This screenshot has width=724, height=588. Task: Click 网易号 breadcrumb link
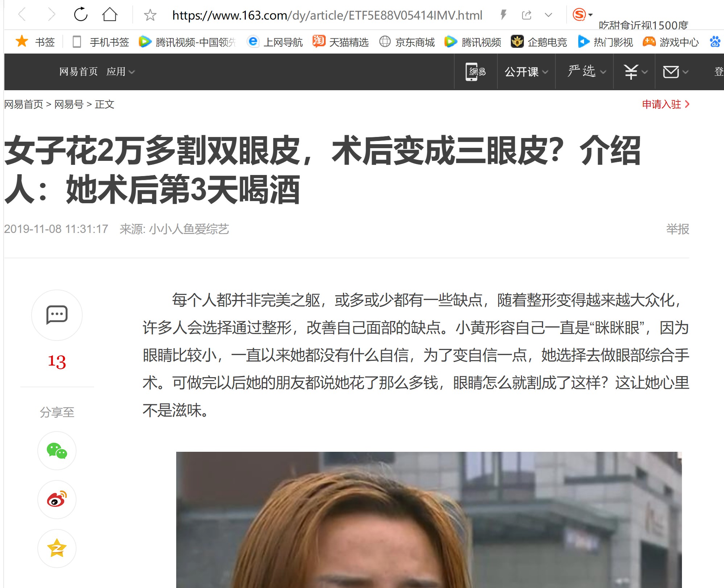[69, 104]
